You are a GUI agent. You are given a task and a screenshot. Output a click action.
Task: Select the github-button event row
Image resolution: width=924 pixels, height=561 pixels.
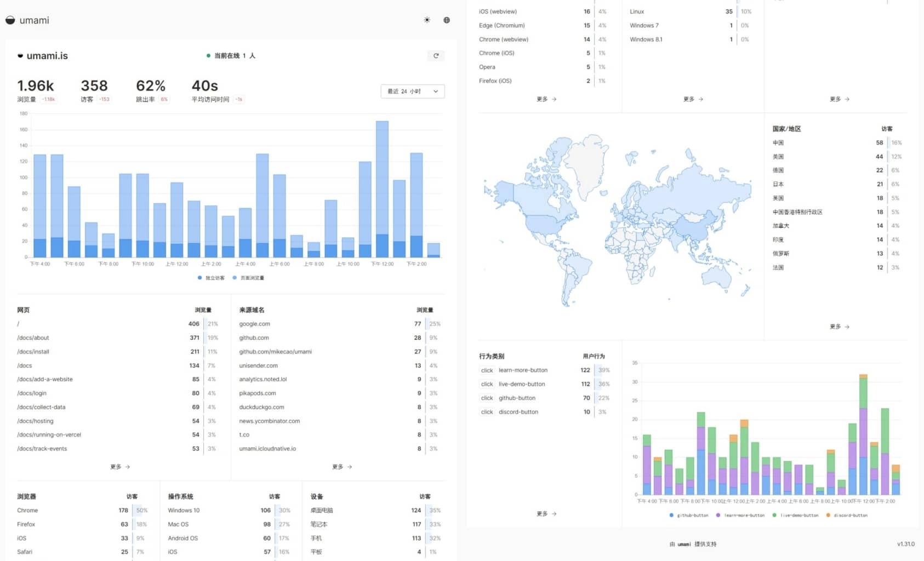pyautogui.click(x=545, y=398)
